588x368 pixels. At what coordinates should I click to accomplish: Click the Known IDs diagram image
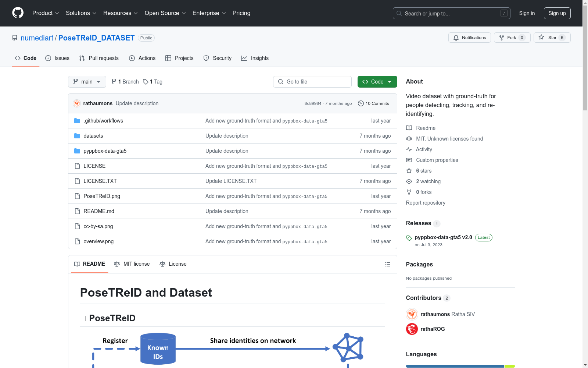click(158, 348)
